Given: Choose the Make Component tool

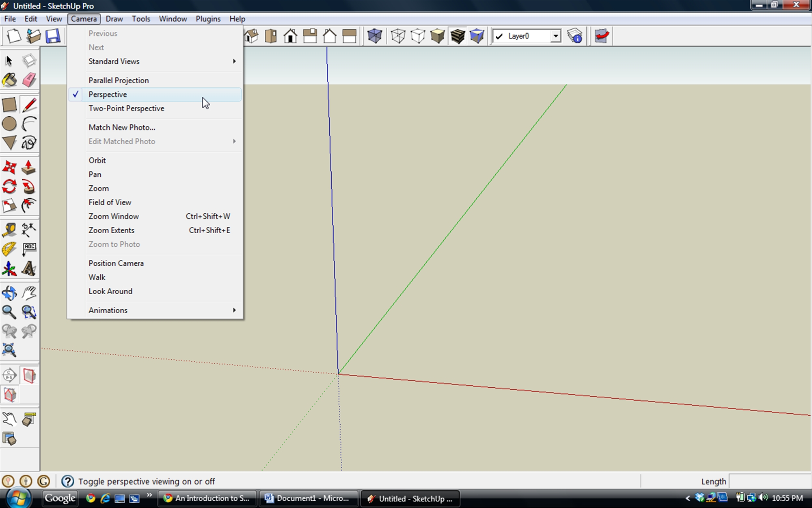Looking at the screenshot, I should pos(29,61).
